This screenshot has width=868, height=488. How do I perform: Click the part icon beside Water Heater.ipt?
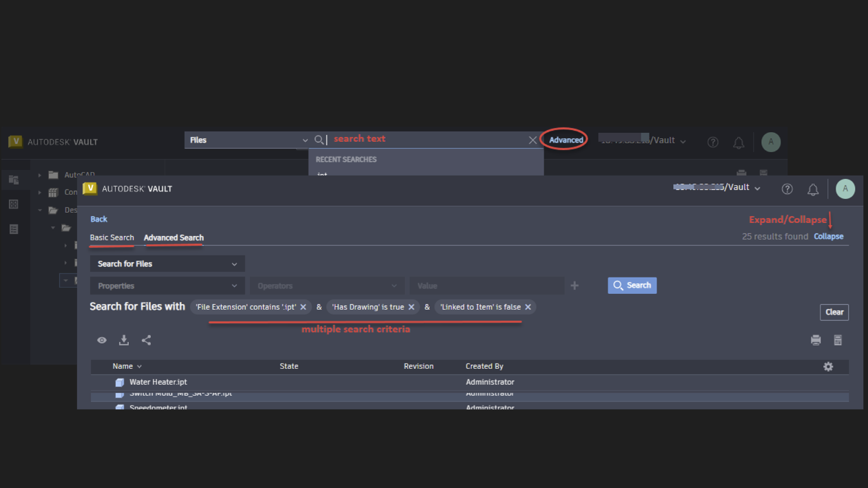(120, 382)
